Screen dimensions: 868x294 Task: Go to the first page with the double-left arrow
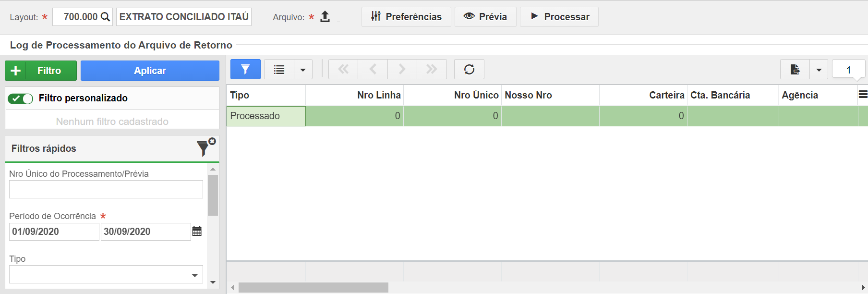343,69
